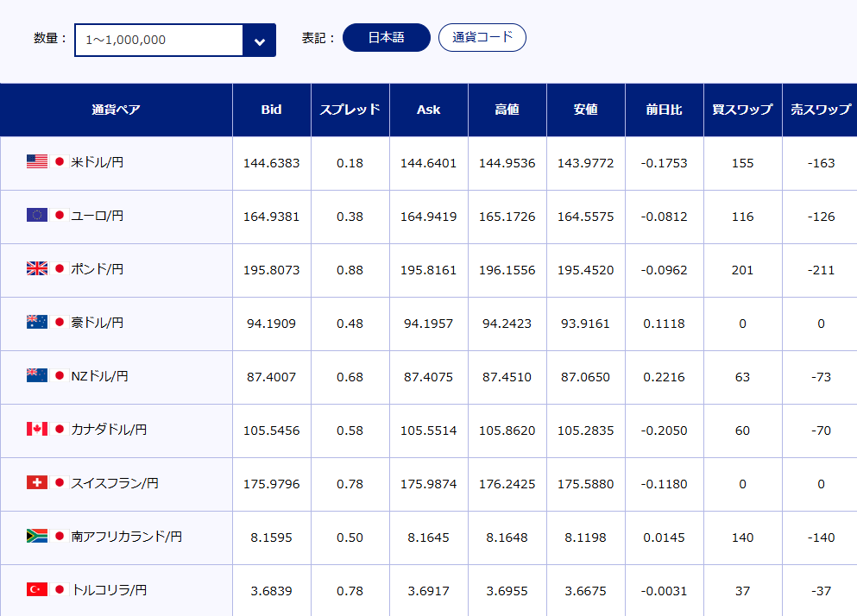Click the Turkish flag for トルコリラ/円
The height and width of the screenshot is (616, 857).
[37, 590]
